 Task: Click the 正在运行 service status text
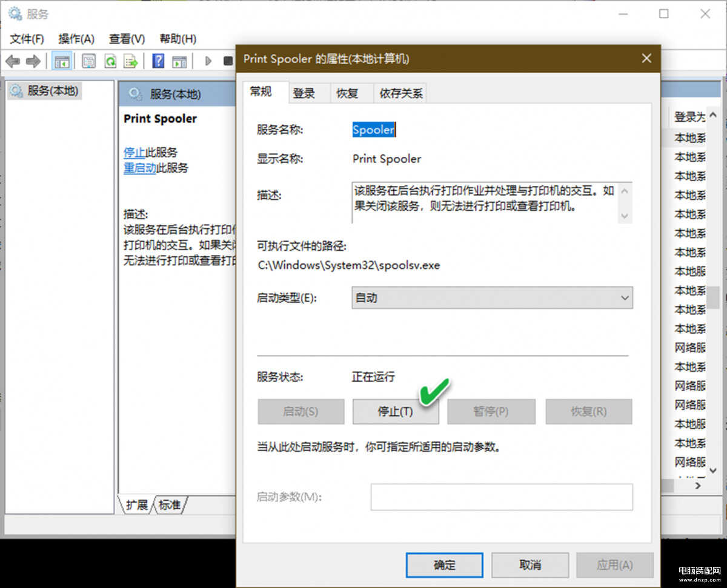click(x=373, y=377)
